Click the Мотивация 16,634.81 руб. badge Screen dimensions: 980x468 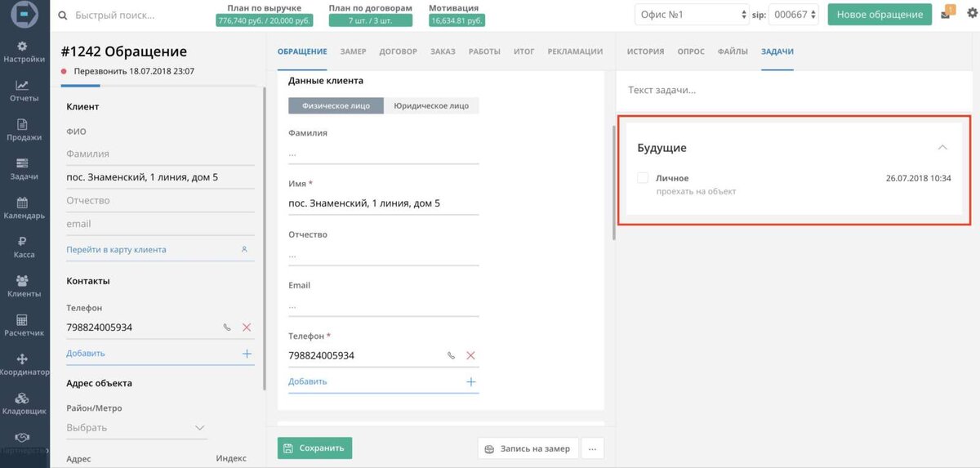point(457,20)
